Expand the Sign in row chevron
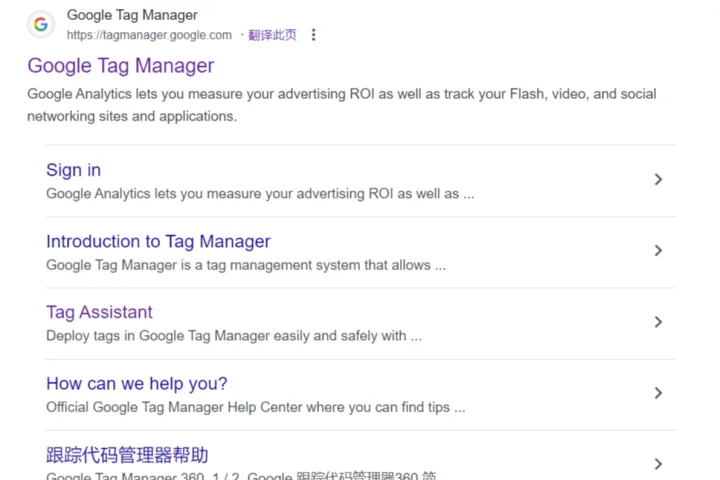This screenshot has width=720, height=480. 658,179
